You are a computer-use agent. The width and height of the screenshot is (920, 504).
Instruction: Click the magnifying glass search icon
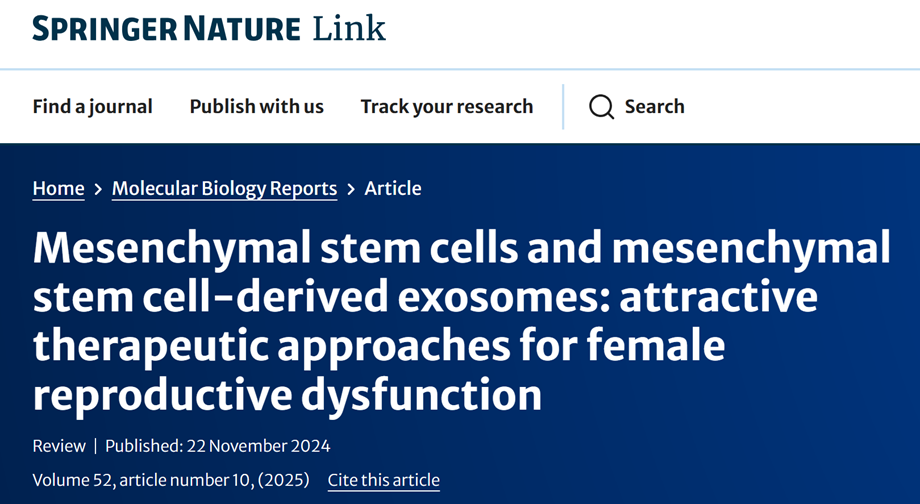point(601,107)
